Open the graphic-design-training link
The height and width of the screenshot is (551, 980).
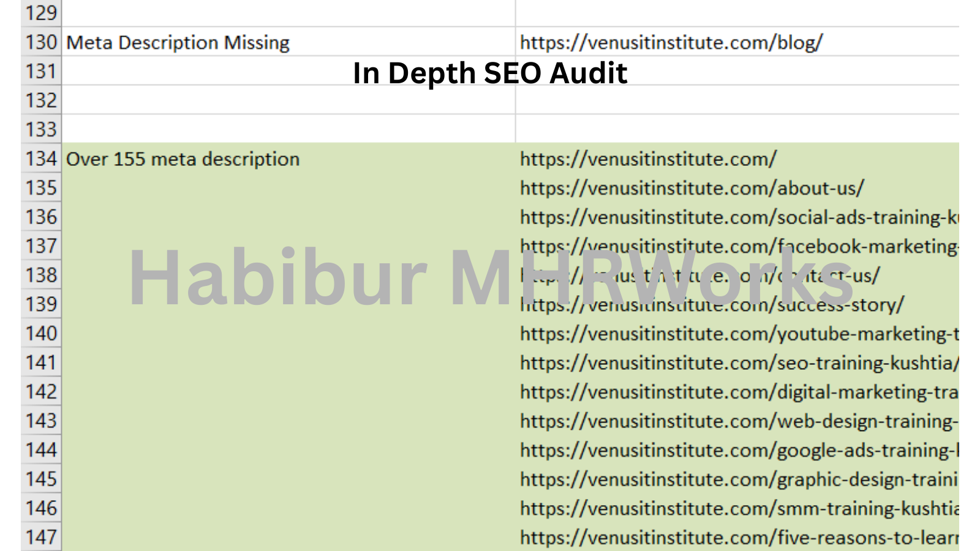click(x=739, y=479)
